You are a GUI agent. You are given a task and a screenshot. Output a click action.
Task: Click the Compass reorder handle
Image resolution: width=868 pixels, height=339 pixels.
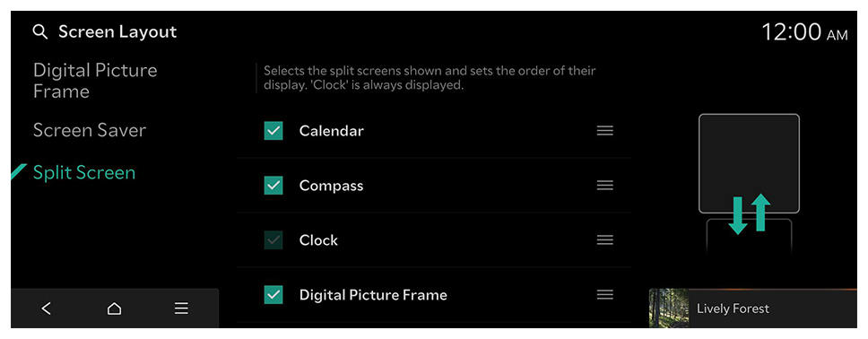605,186
